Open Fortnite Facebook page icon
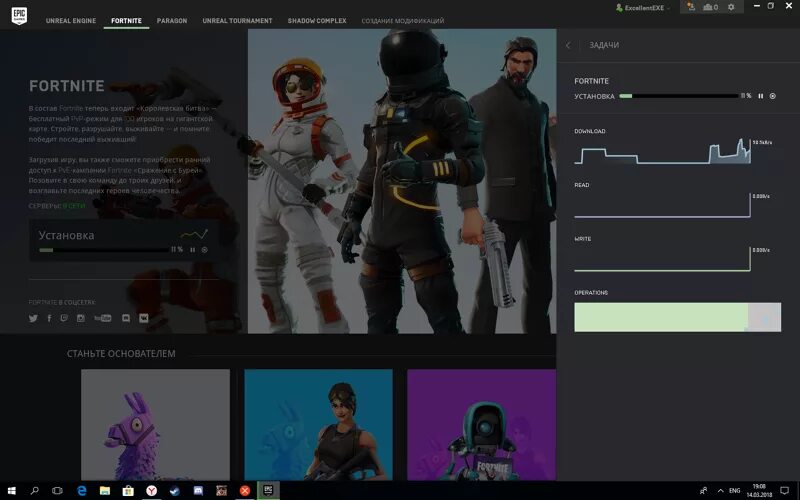 coord(49,318)
